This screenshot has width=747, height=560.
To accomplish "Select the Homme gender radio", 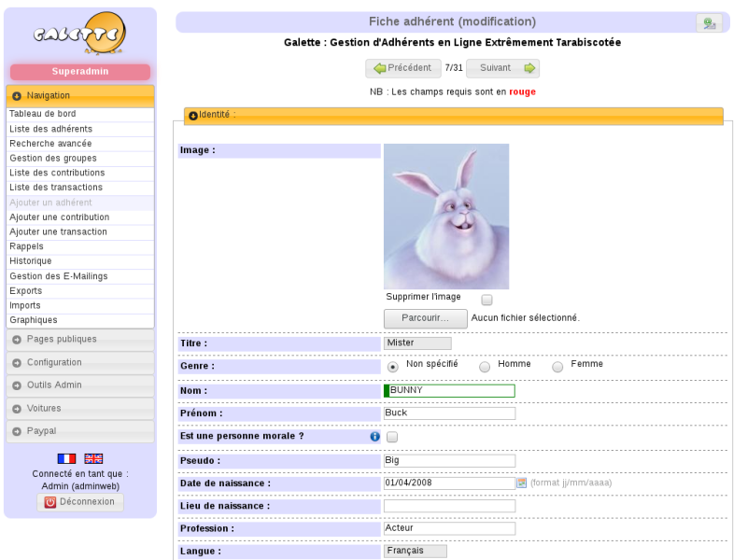I will (x=485, y=367).
